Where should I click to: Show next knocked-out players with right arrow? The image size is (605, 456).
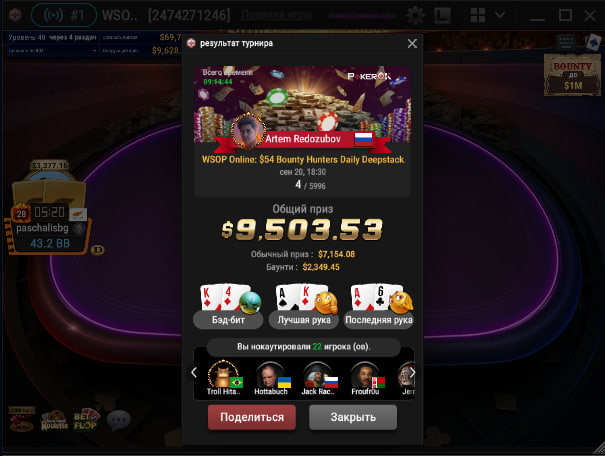412,373
